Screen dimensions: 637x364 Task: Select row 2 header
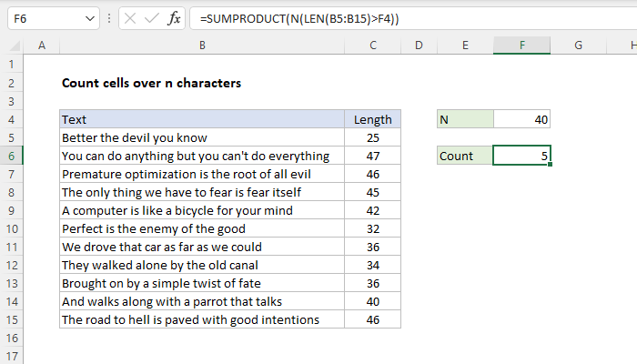click(x=11, y=84)
